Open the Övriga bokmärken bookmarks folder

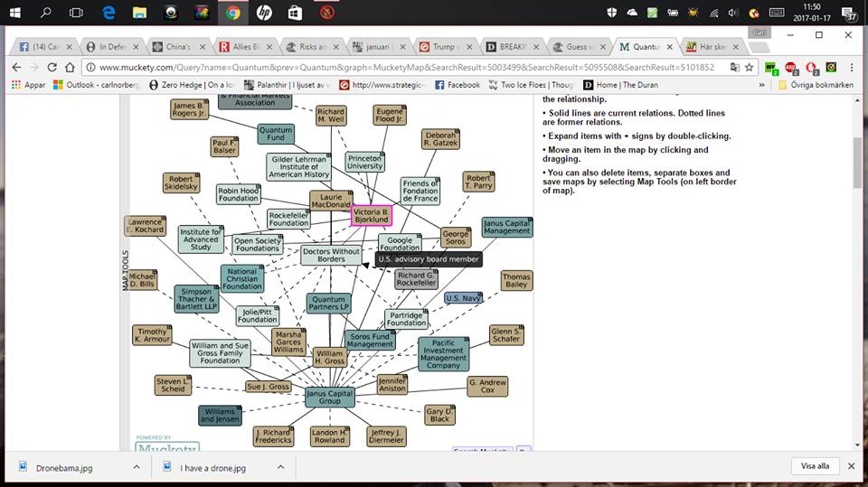810,85
